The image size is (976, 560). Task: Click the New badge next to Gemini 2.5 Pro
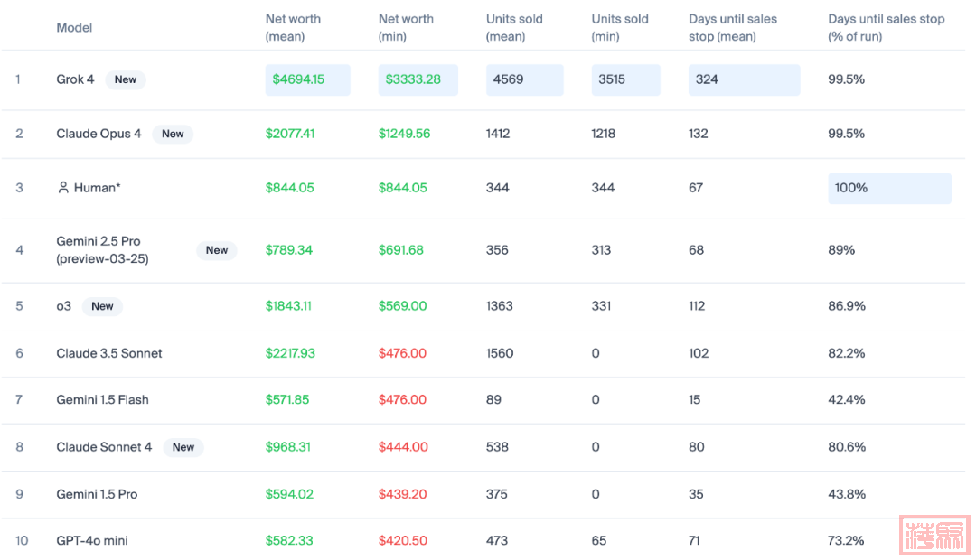[217, 250]
